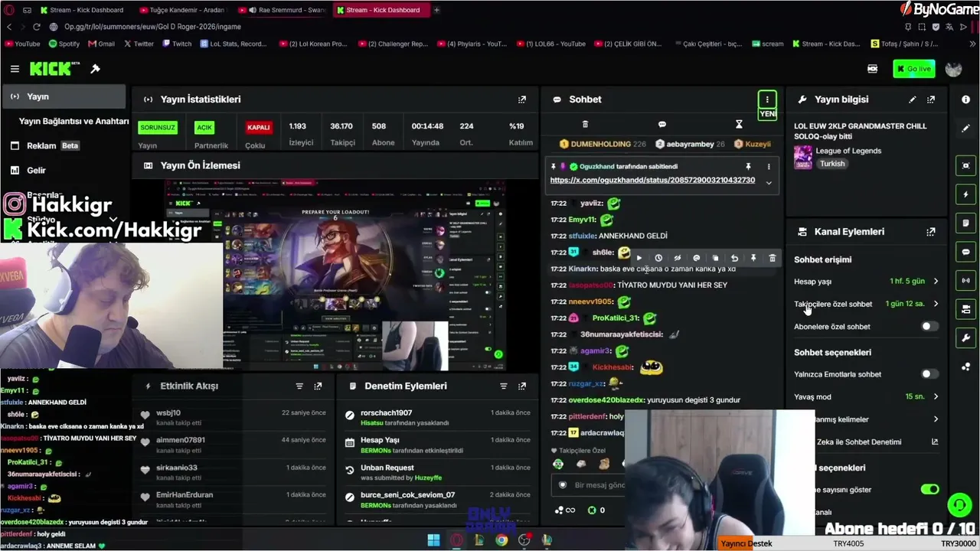Click the hourglass icon in chat toolbar
This screenshot has width=980, height=551.
coord(739,124)
